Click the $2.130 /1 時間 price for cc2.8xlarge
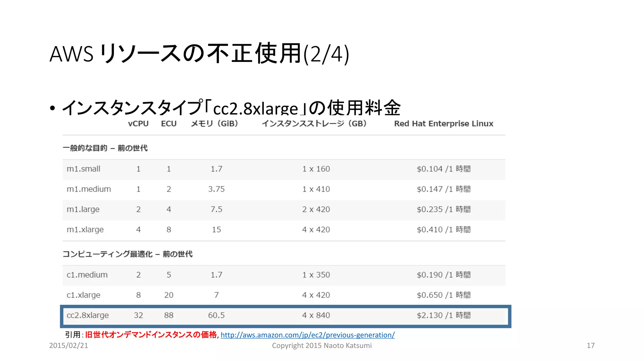Viewport: 644px width, 362px height. 444,315
